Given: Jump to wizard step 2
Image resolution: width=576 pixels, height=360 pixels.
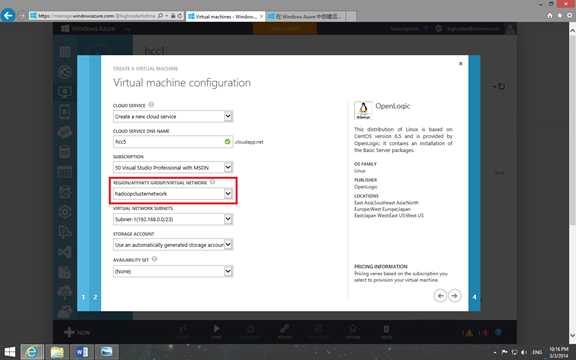Looking at the screenshot, I should click(95, 297).
